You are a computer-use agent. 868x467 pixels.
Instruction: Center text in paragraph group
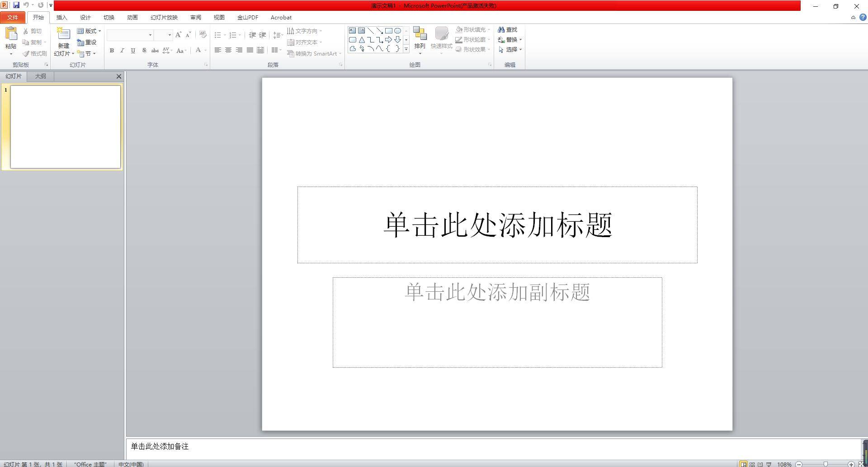[x=228, y=50]
